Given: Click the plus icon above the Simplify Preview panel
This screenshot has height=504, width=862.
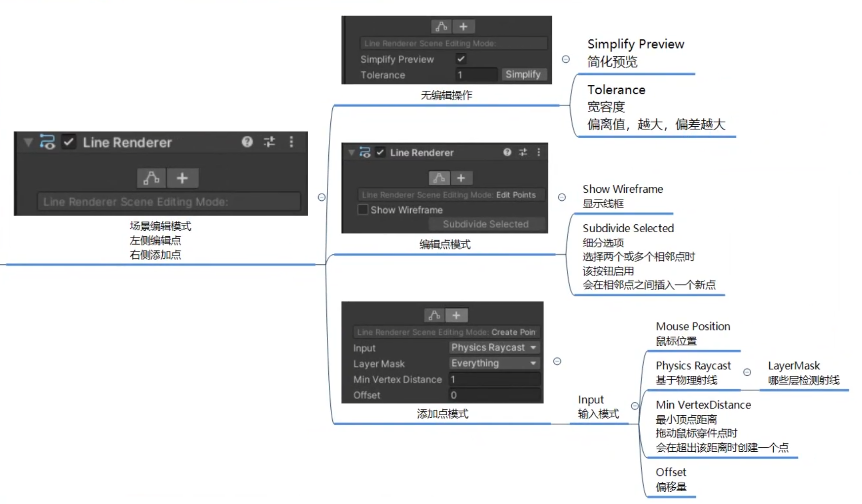Looking at the screenshot, I should click(464, 27).
